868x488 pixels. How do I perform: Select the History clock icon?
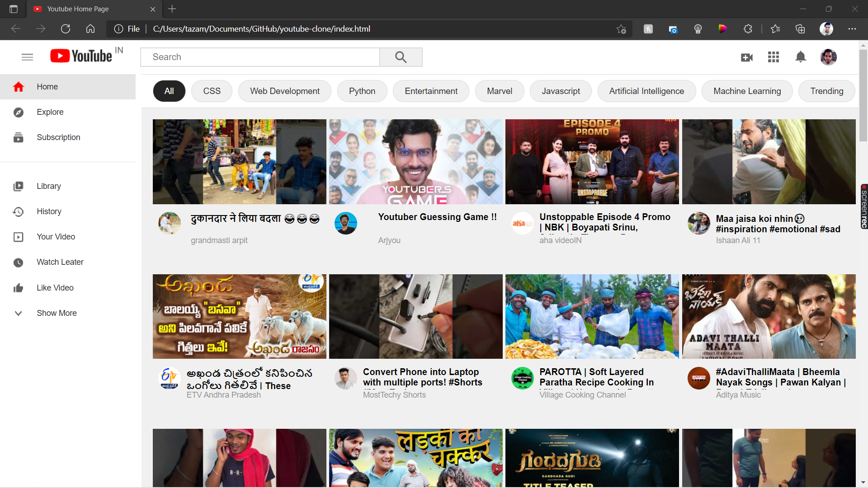point(18,211)
